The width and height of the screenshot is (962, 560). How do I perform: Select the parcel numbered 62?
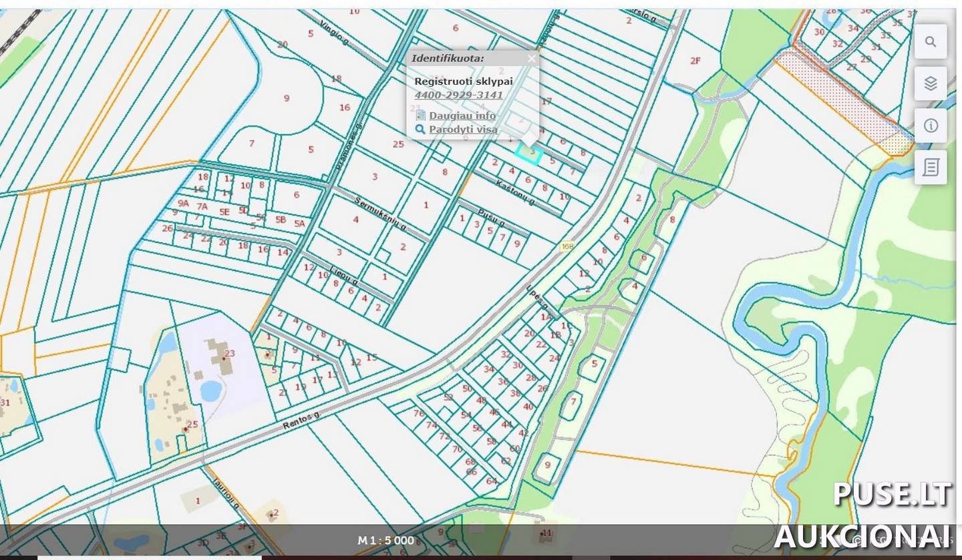click(506, 461)
